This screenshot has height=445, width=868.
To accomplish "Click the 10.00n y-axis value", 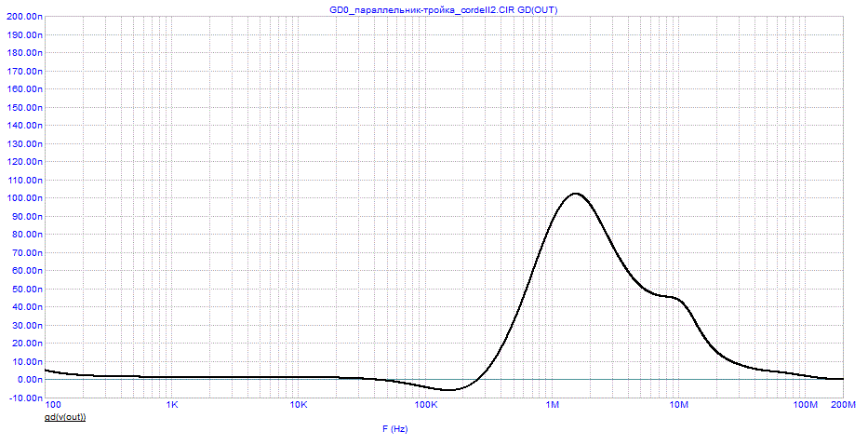I will 25,361.
